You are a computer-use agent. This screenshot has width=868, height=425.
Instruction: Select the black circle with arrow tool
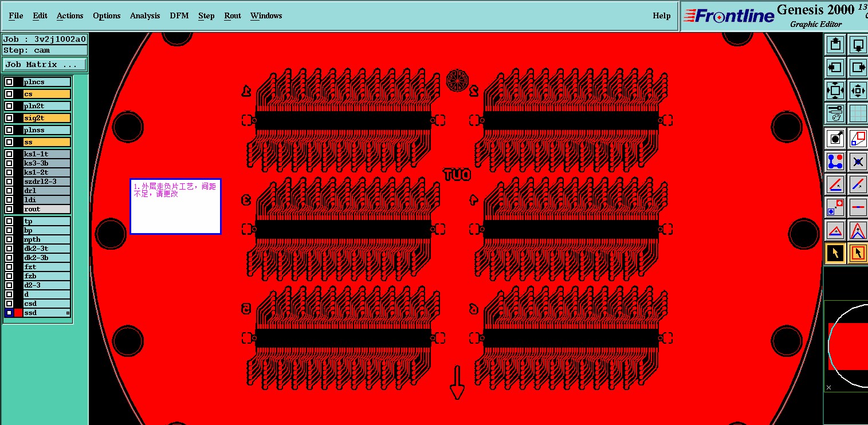pyautogui.click(x=835, y=138)
